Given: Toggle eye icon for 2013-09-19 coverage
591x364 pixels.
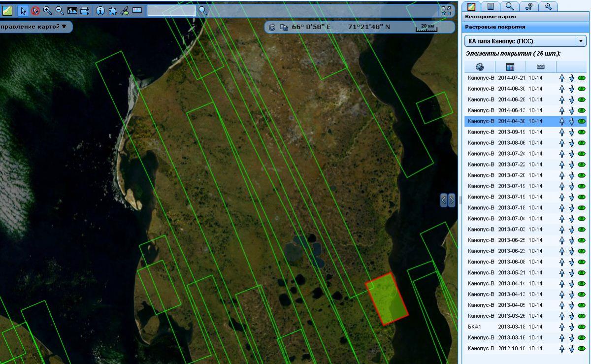Looking at the screenshot, I should coord(582,132).
